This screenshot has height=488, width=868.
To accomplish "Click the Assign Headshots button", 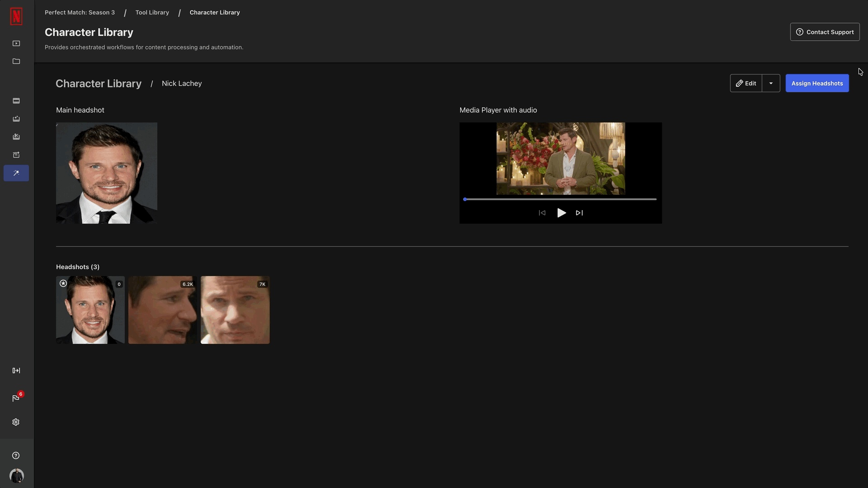I will pos(816,83).
